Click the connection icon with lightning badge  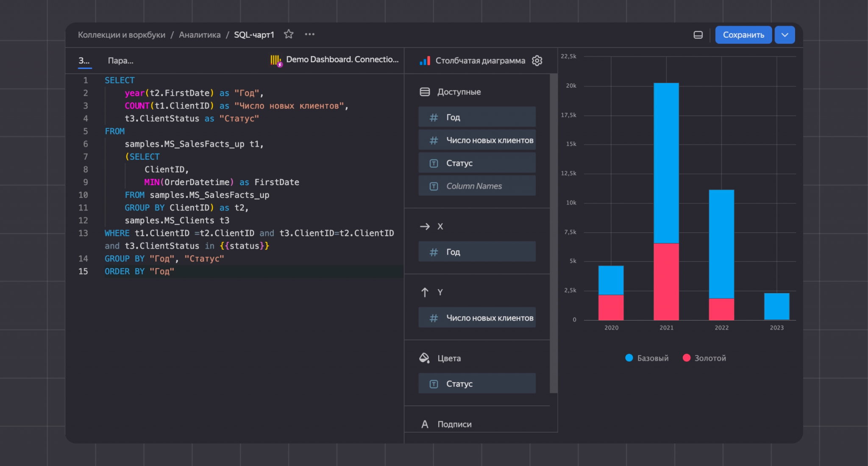(276, 61)
